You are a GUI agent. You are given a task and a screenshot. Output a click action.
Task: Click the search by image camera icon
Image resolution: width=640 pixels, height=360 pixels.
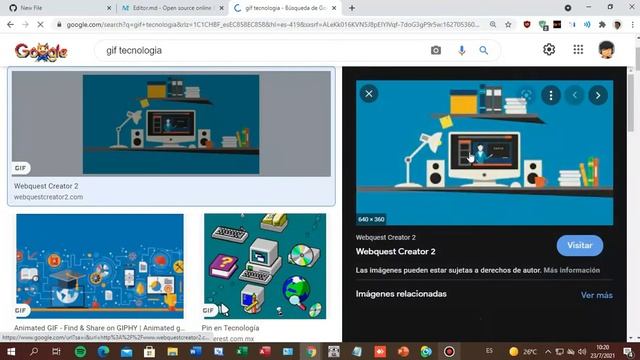pyautogui.click(x=436, y=50)
